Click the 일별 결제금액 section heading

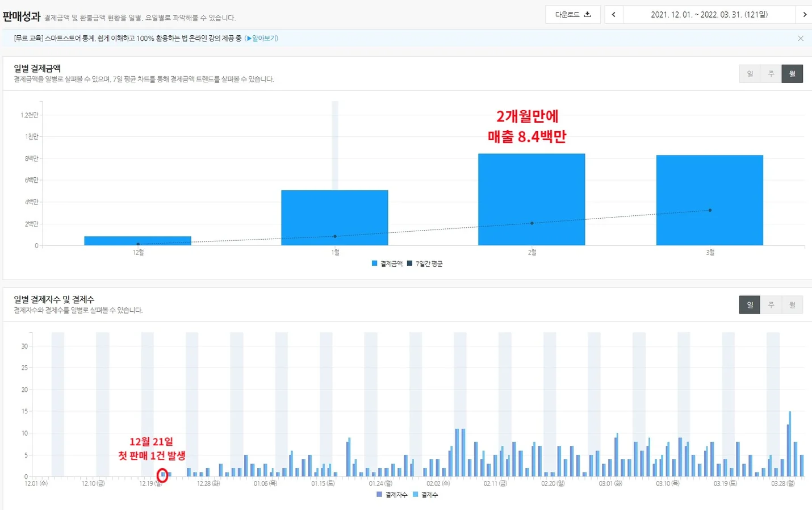37,68
